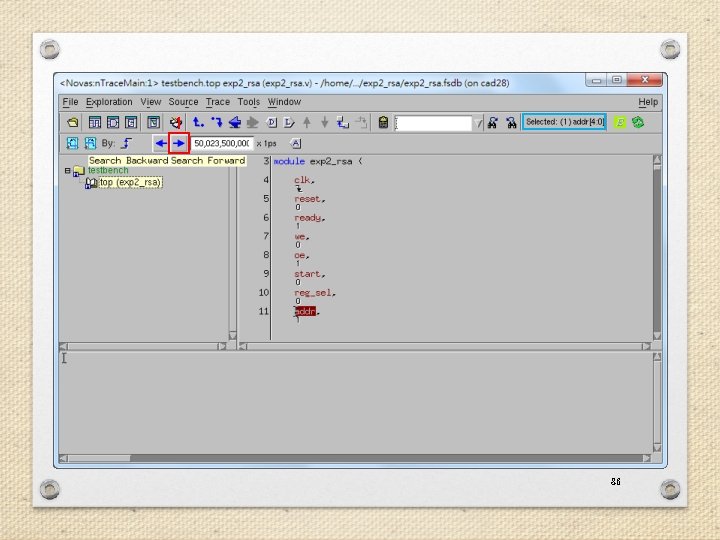This screenshot has width=720, height=540.
Task: Open the Trace menu
Action: coord(218,102)
